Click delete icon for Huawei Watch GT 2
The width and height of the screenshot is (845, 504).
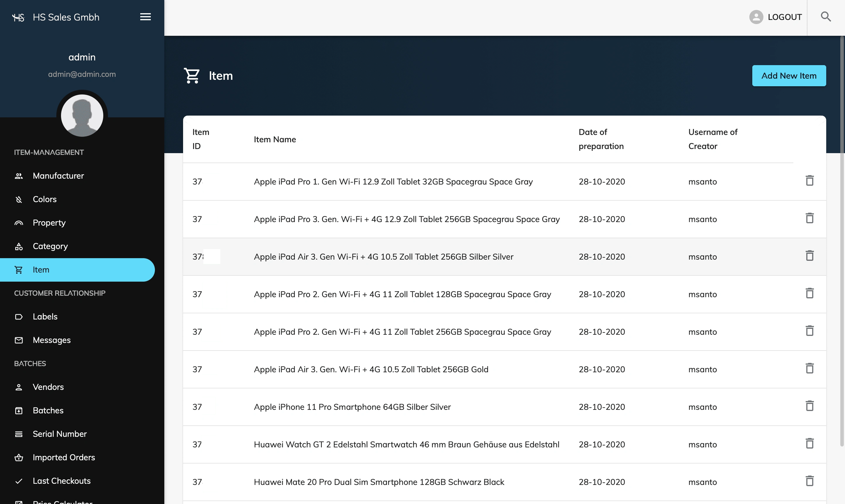click(809, 443)
